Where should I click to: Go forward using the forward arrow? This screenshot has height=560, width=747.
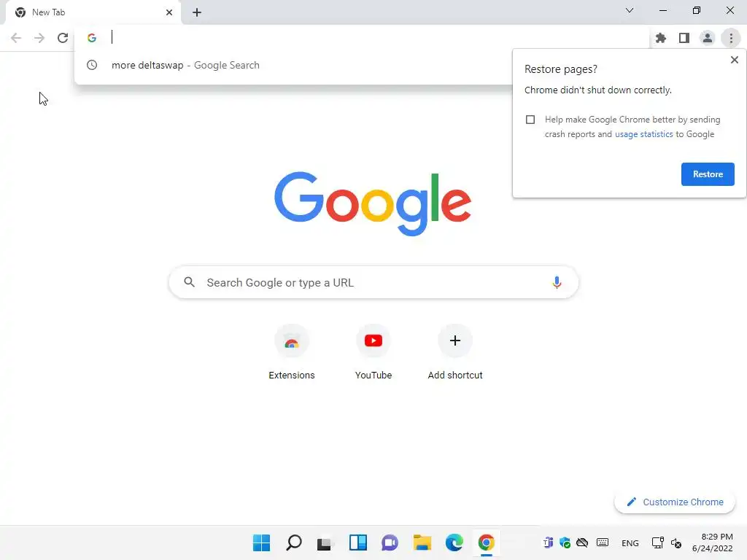[39, 38]
